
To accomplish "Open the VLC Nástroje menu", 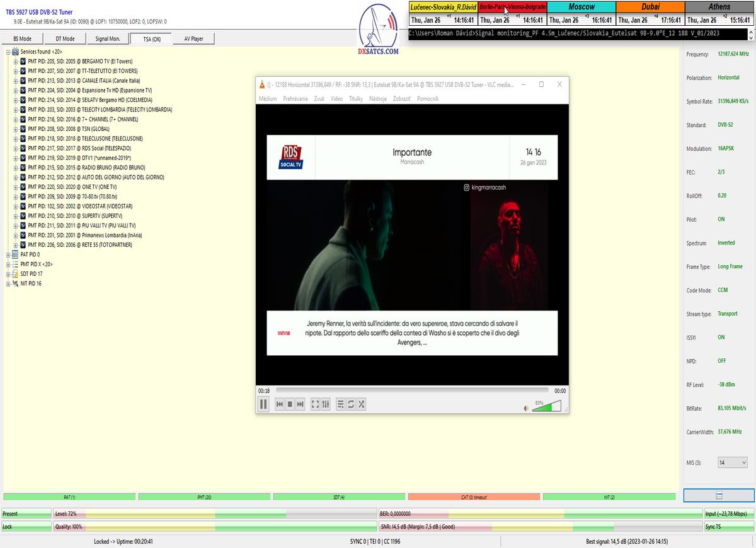I will click(378, 99).
